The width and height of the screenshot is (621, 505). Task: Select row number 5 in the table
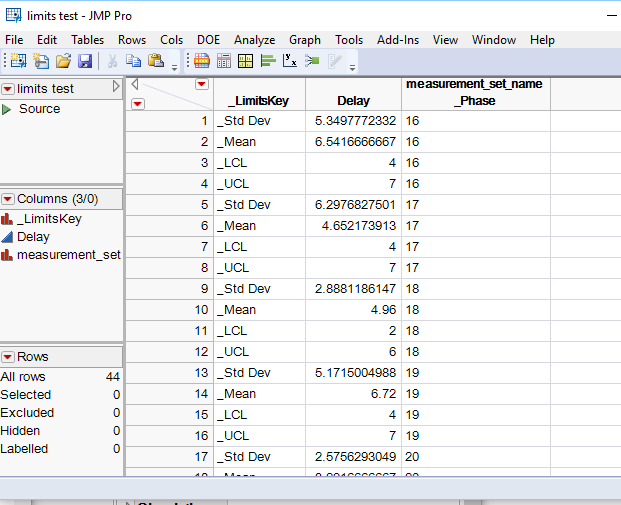(x=170, y=205)
